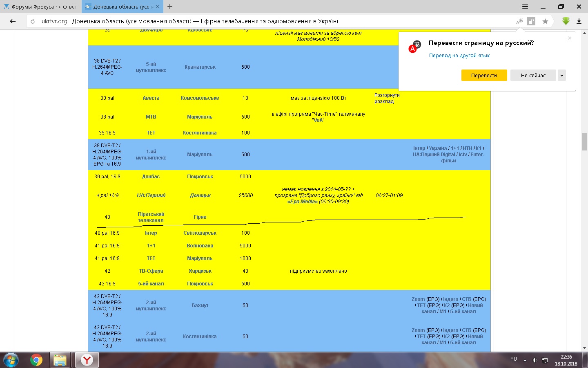
Task: Click the Не сейчас button
Action: point(533,75)
